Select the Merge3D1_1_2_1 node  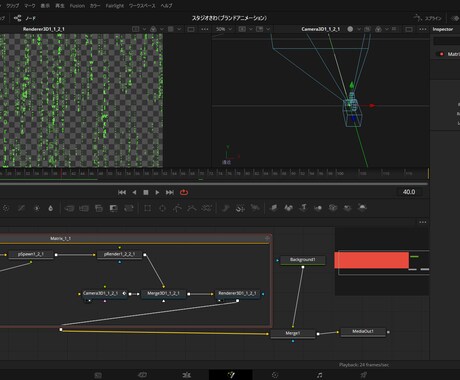point(163,294)
